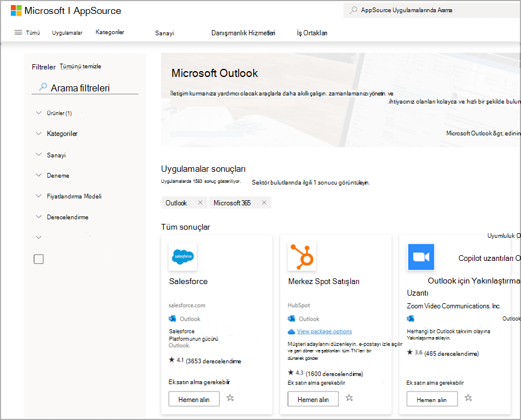
Task: Open İş Ortakları navigation item
Action: [x=312, y=33]
